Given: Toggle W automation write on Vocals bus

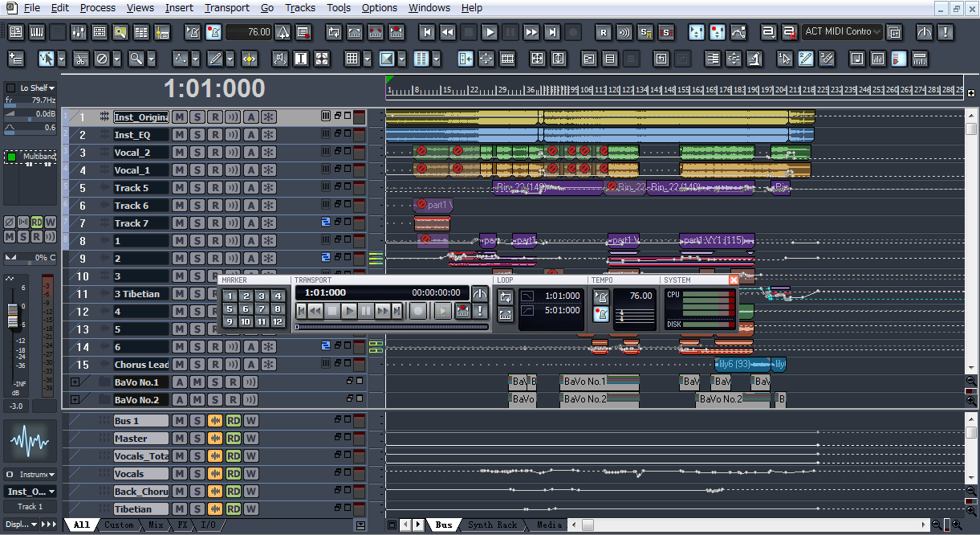Looking at the screenshot, I should [251, 474].
